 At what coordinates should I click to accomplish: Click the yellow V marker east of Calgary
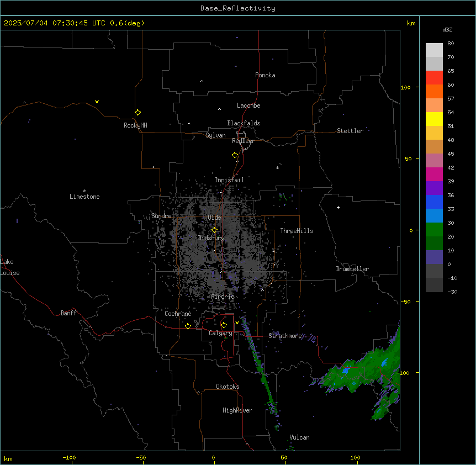click(237, 323)
